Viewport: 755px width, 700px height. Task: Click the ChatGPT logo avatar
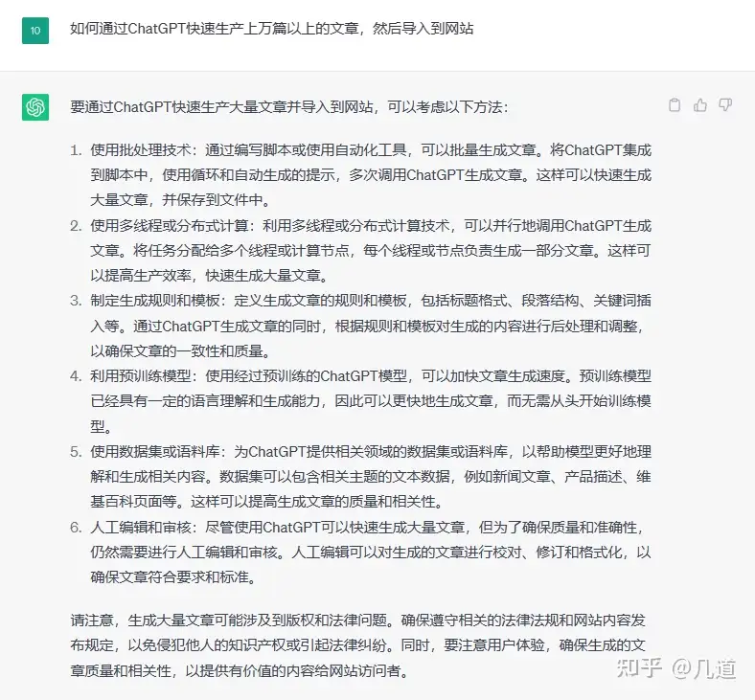click(x=35, y=107)
